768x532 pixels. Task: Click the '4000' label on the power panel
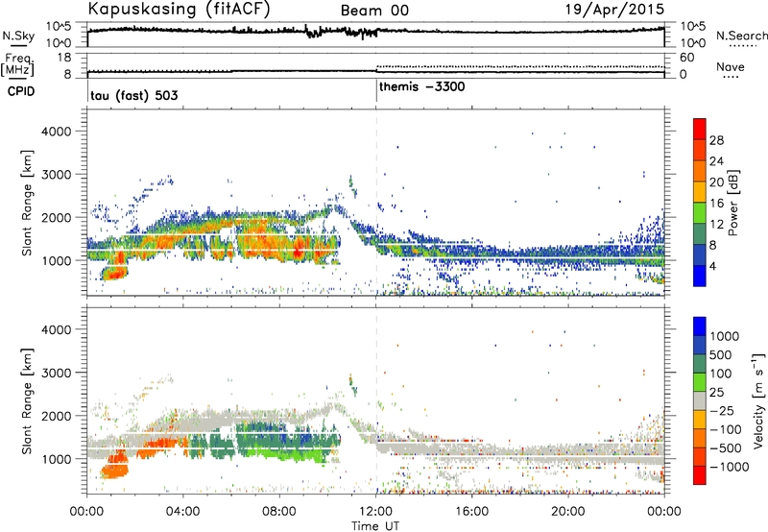pyautogui.click(x=56, y=132)
